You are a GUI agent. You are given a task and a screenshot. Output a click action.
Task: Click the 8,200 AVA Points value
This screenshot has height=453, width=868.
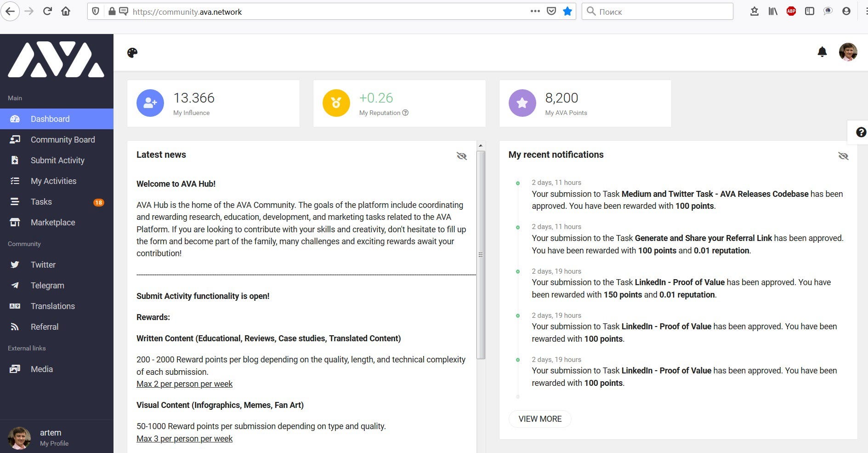click(x=562, y=98)
